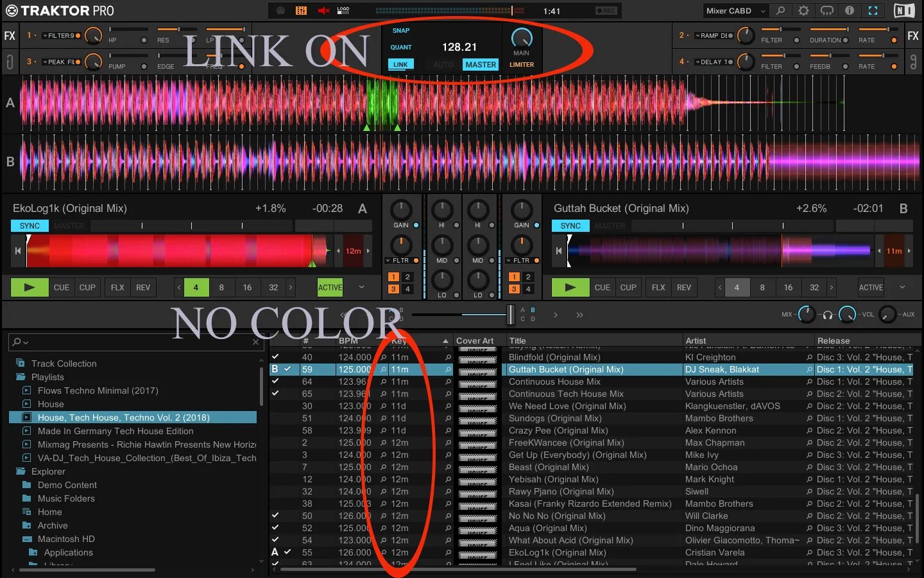
Task: Open the Preferences gear icon
Action: tap(803, 10)
